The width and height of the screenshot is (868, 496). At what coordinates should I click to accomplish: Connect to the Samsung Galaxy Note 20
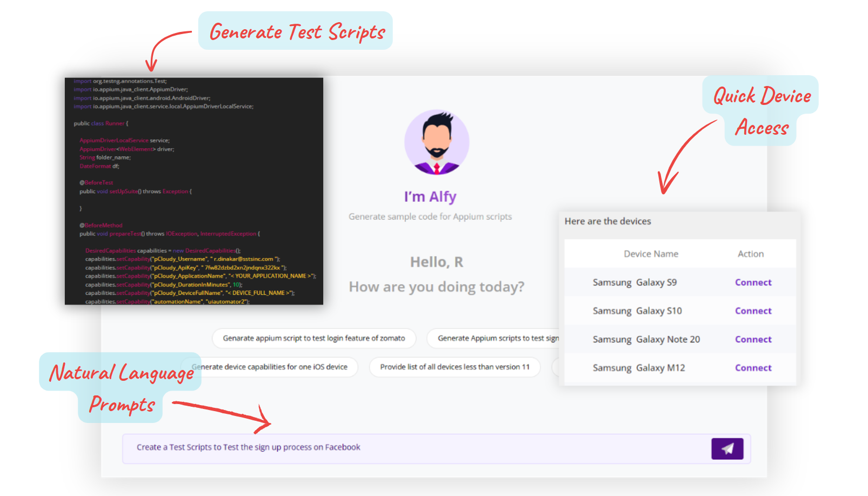pos(753,340)
